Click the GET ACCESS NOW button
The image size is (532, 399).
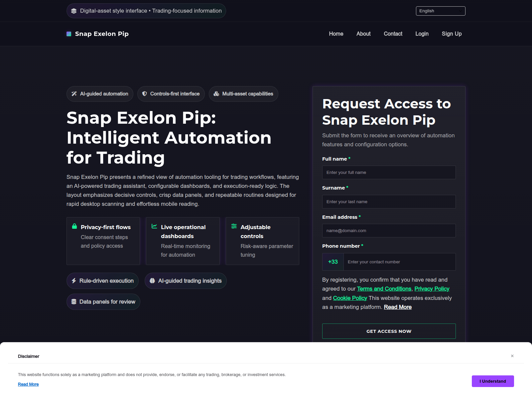(389, 331)
